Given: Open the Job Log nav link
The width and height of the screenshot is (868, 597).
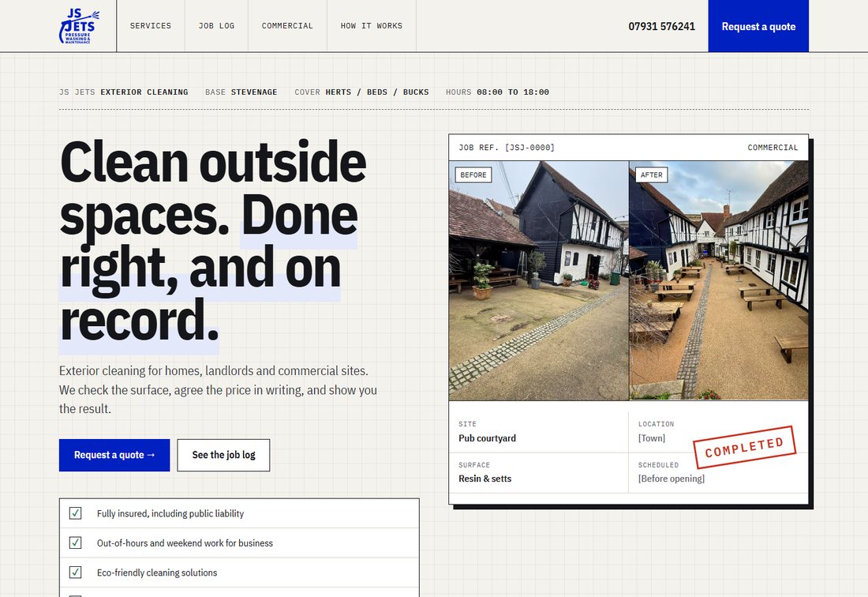Looking at the screenshot, I should click(216, 26).
